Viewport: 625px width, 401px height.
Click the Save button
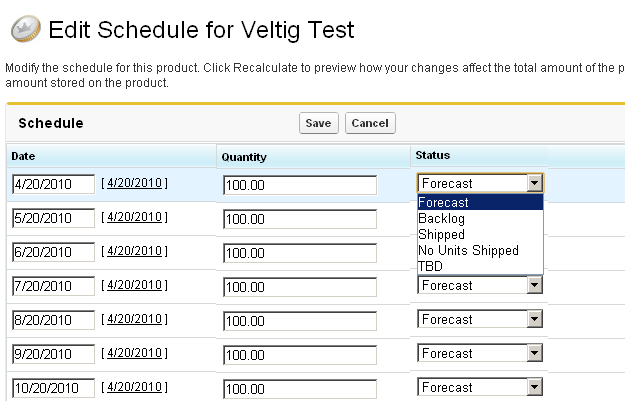pyautogui.click(x=318, y=123)
